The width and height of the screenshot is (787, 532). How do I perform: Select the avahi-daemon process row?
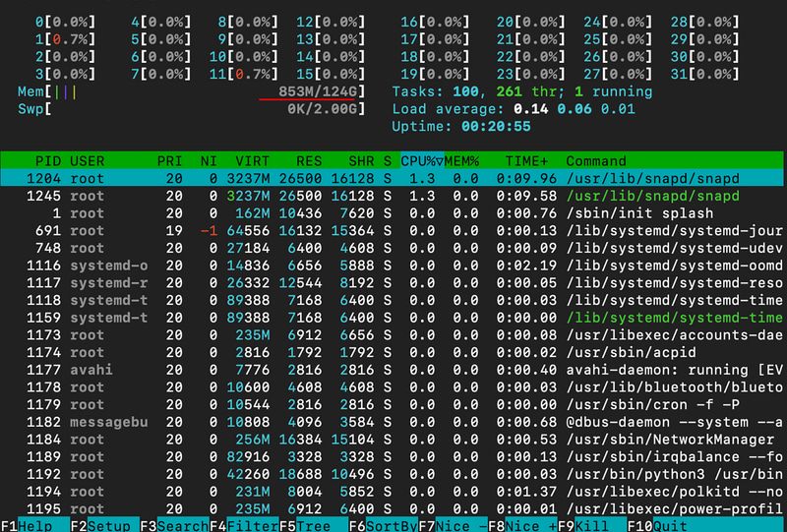pos(392,370)
